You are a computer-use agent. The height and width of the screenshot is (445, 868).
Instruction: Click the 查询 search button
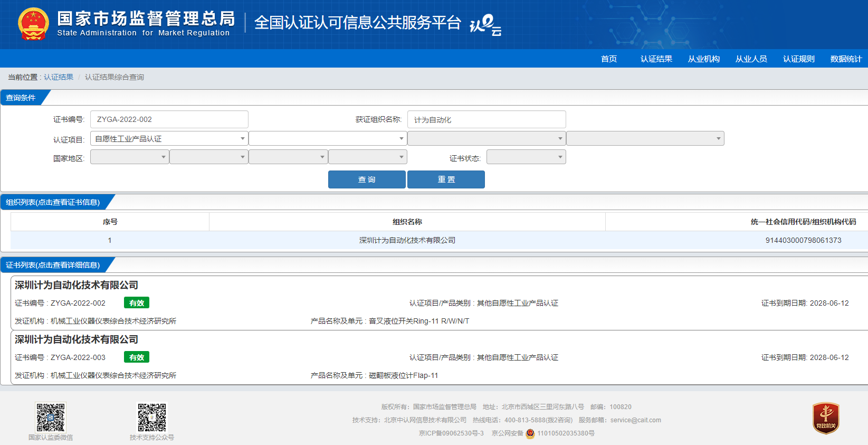367,179
